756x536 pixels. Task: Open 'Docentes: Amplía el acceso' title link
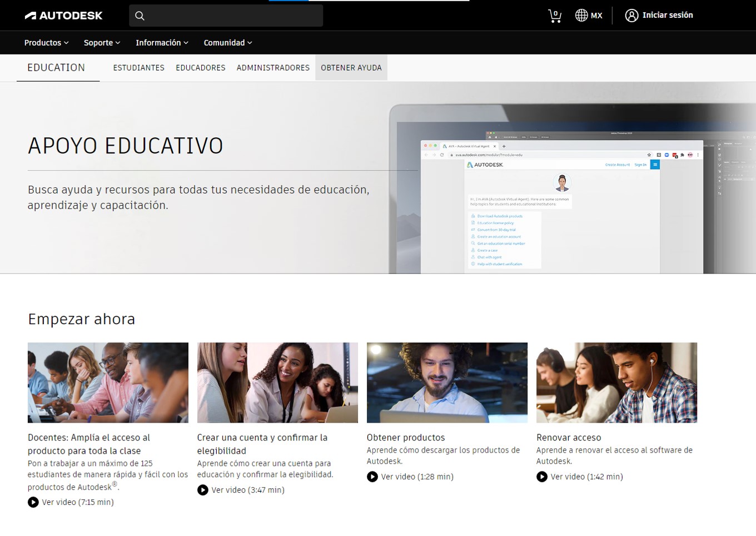pyautogui.click(x=89, y=444)
